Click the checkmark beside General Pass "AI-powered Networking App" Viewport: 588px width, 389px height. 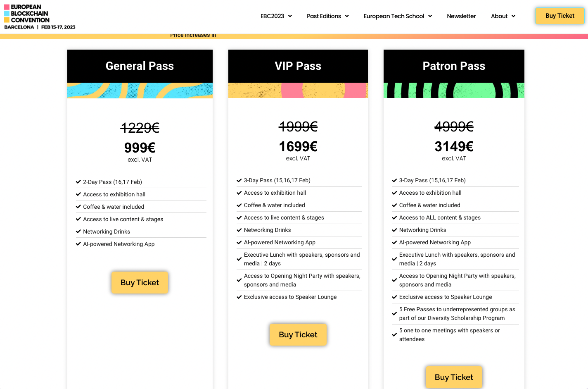point(78,244)
